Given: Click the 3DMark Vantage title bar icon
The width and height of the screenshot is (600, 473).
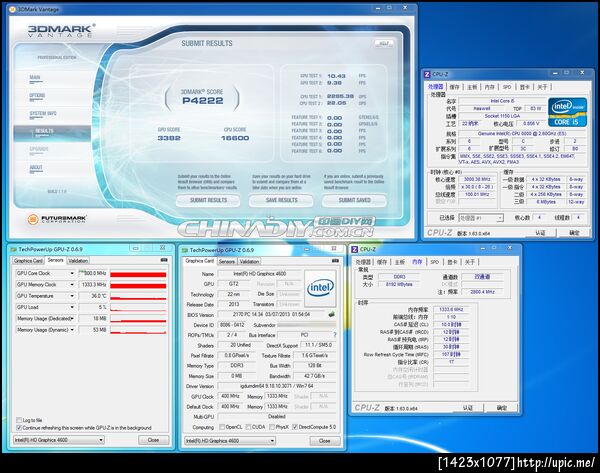Looking at the screenshot, I should click(13, 9).
